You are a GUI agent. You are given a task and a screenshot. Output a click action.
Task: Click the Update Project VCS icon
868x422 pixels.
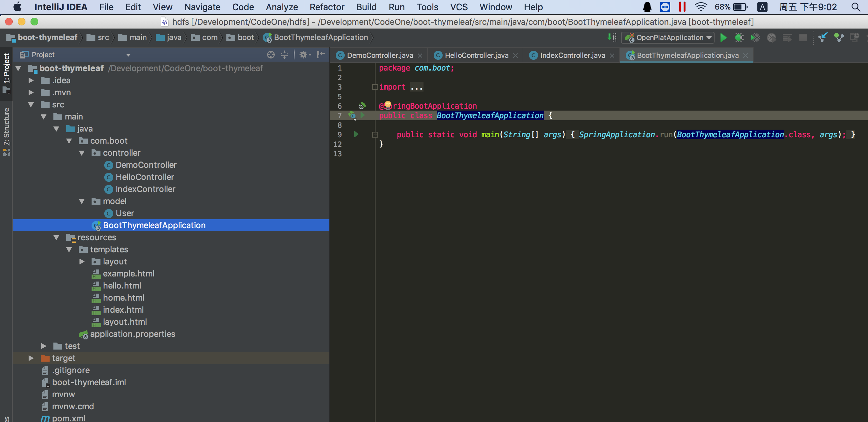coord(823,37)
